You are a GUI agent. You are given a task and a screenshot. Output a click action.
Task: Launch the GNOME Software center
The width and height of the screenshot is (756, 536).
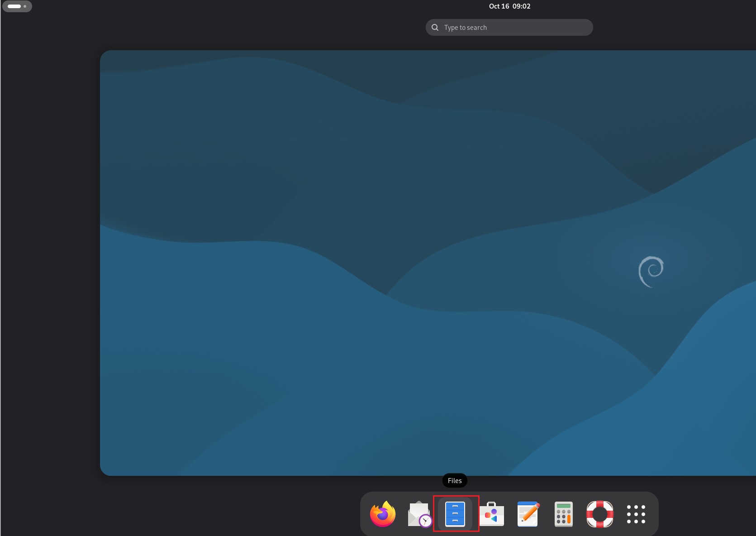point(492,513)
